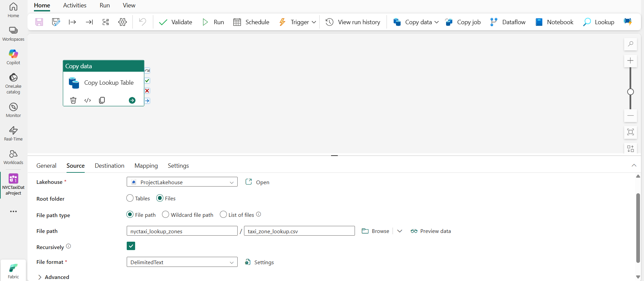Click the Save pipeline icon
644x281 pixels.
(39, 22)
